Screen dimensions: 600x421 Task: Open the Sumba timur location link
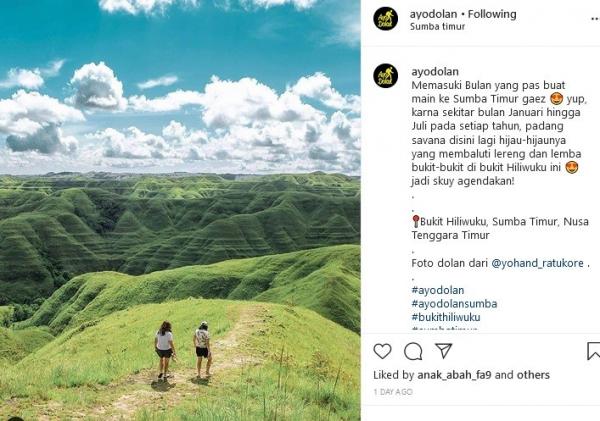coord(437,27)
